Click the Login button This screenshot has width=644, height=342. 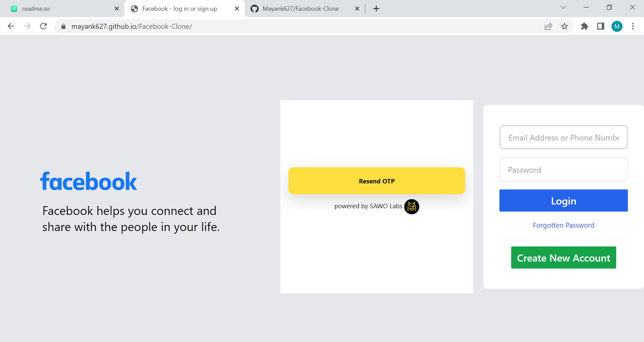point(563,201)
